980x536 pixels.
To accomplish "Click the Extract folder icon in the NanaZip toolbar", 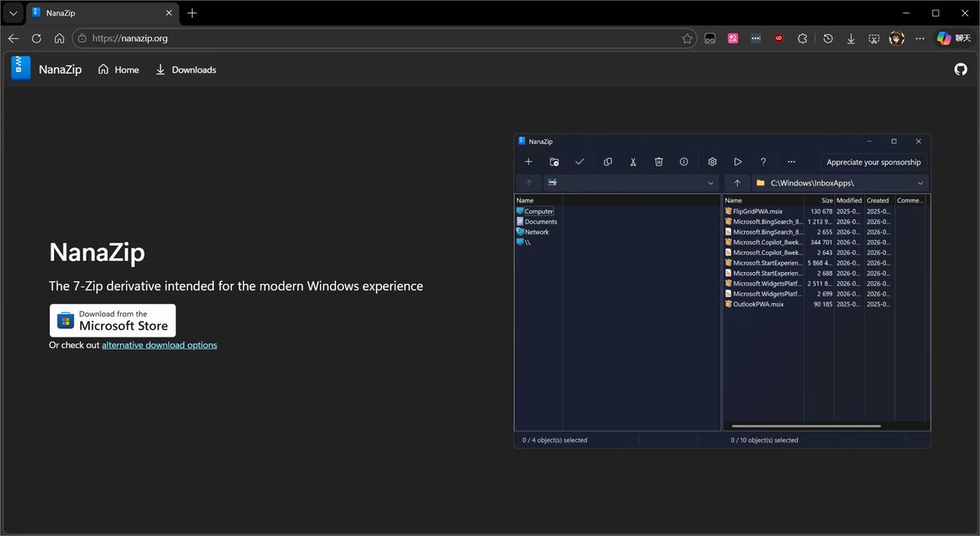I will tap(555, 162).
